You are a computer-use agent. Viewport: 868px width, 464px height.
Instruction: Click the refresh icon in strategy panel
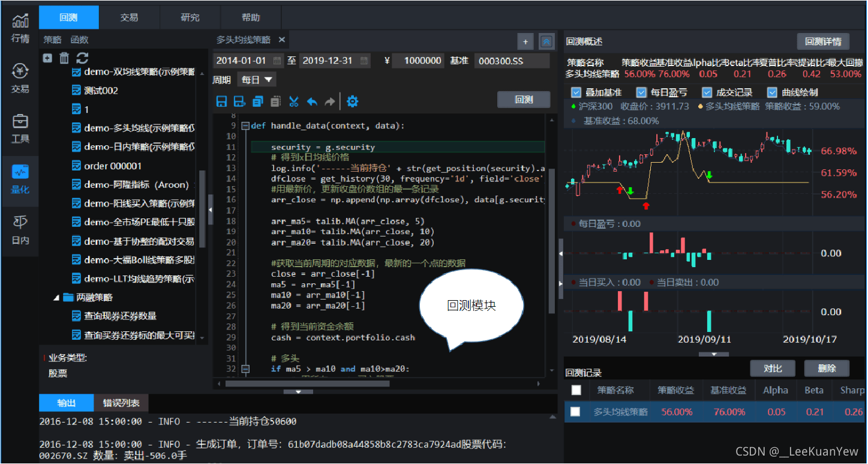pyautogui.click(x=82, y=58)
